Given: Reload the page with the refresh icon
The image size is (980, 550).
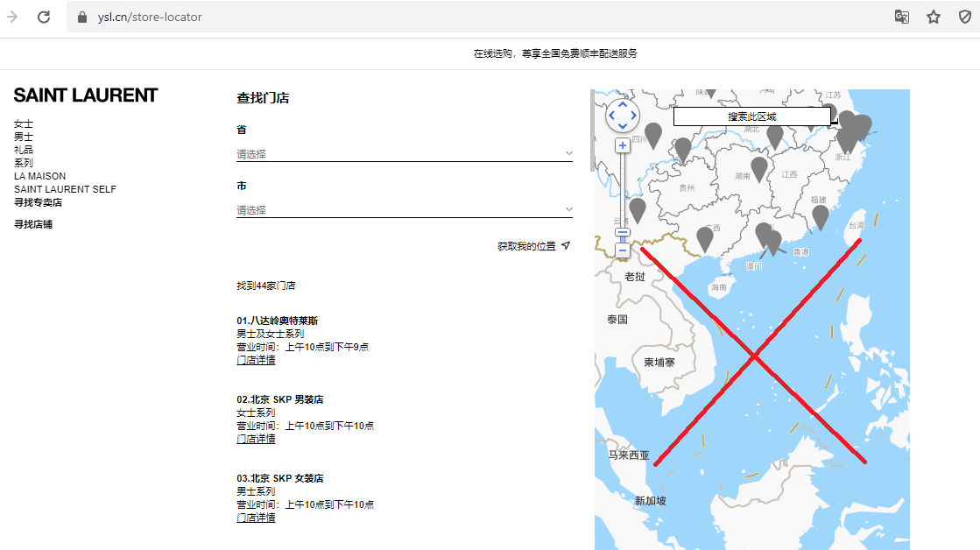Looking at the screenshot, I should click(44, 17).
